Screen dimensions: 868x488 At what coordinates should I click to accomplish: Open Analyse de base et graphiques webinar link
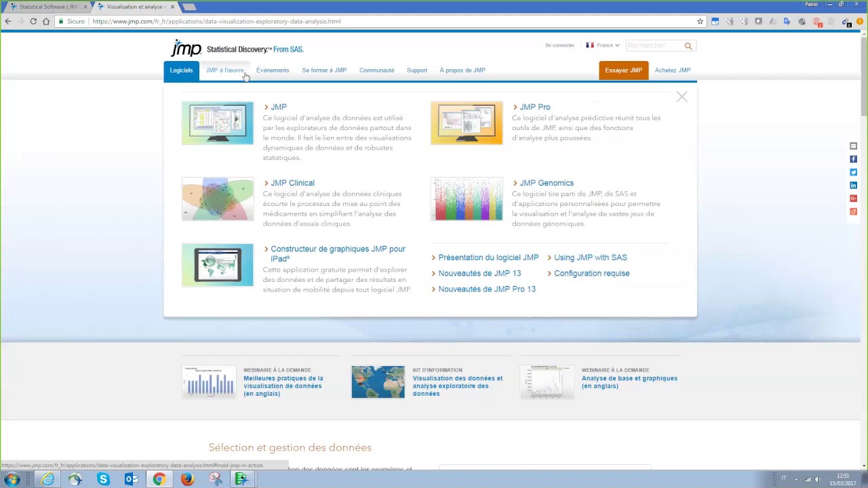click(x=629, y=382)
